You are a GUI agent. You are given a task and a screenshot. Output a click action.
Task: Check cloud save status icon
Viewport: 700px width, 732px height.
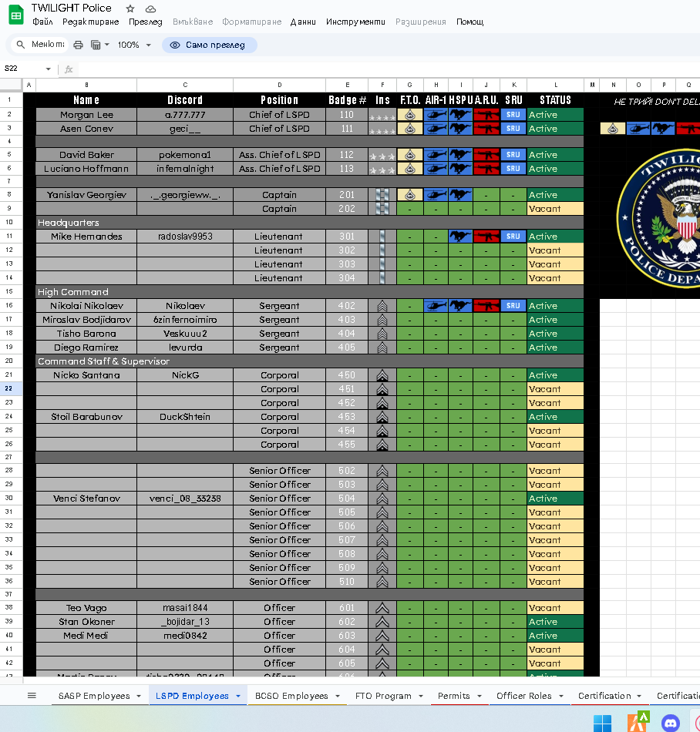(x=150, y=8)
